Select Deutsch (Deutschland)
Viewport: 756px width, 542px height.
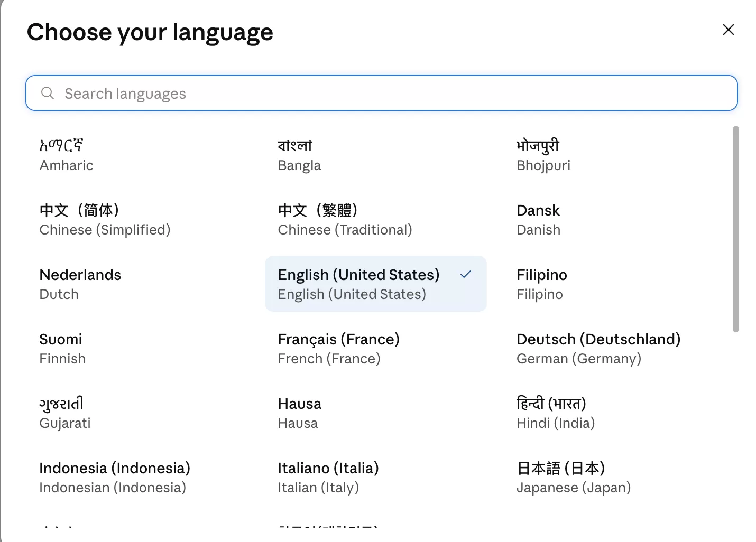pos(614,348)
